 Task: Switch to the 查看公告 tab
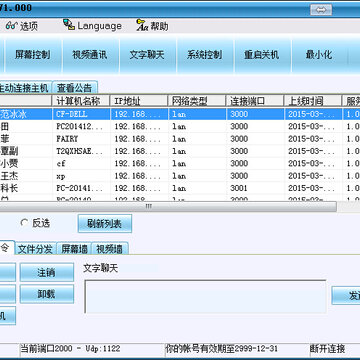[x=75, y=88]
